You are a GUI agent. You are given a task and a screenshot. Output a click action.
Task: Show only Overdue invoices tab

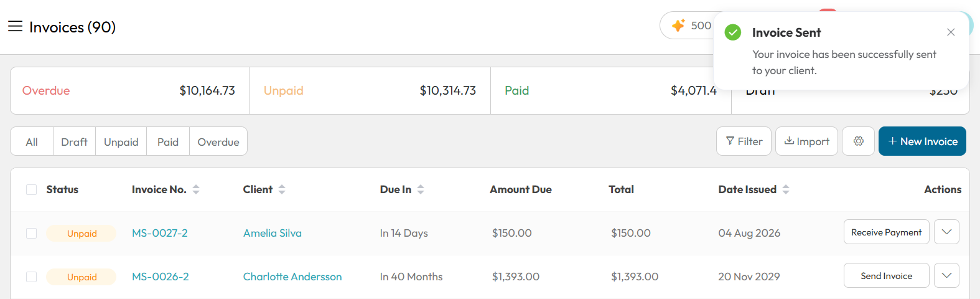[x=218, y=142]
